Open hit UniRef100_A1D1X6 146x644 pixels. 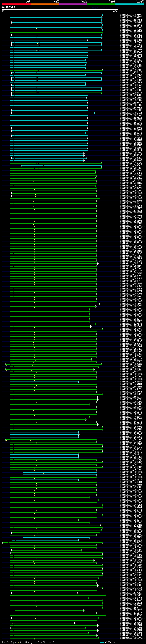131,603
